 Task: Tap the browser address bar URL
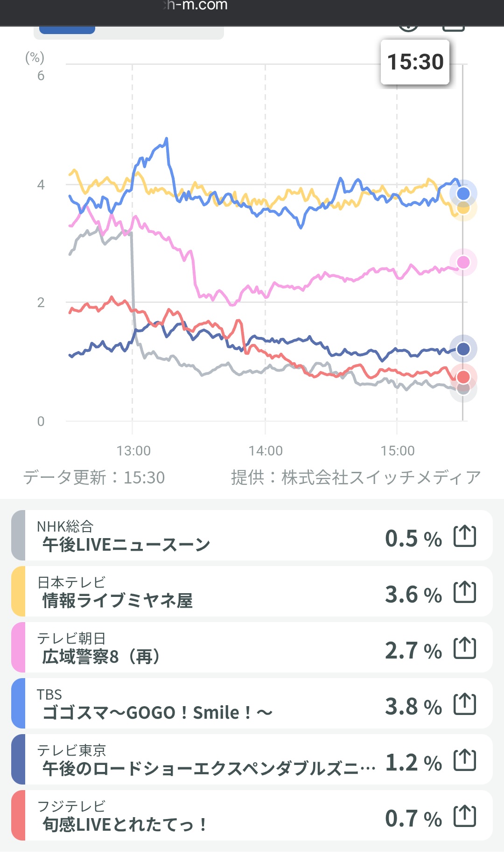(x=196, y=6)
